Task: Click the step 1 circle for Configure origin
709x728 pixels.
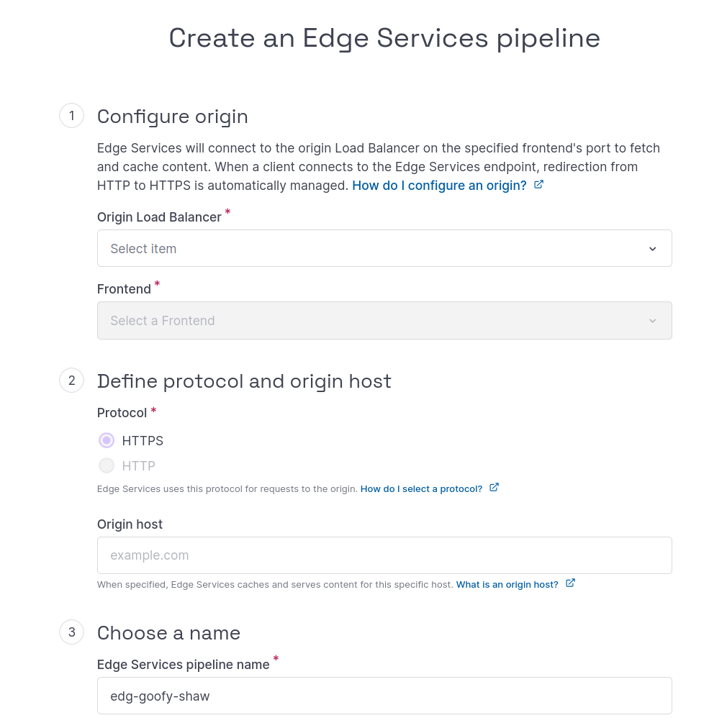Action: [x=71, y=115]
